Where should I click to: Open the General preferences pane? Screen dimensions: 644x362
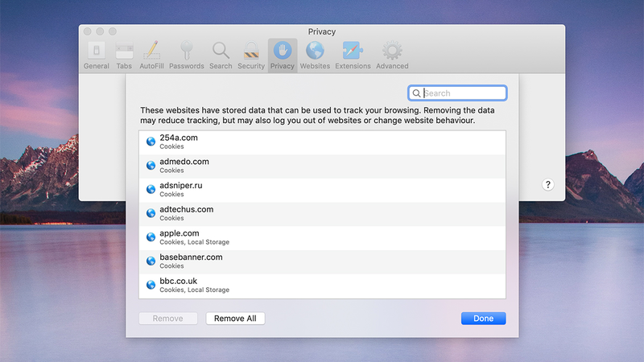96,56
